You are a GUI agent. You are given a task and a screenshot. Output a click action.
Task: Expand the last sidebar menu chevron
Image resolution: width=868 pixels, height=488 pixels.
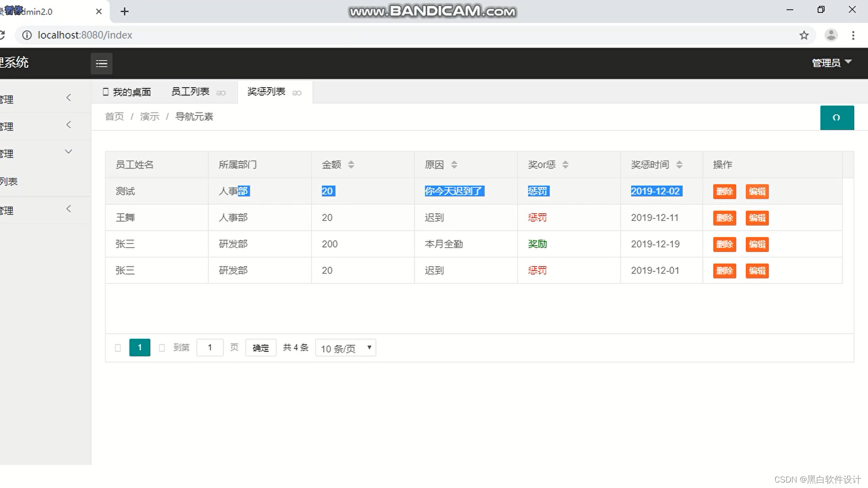coord(69,209)
